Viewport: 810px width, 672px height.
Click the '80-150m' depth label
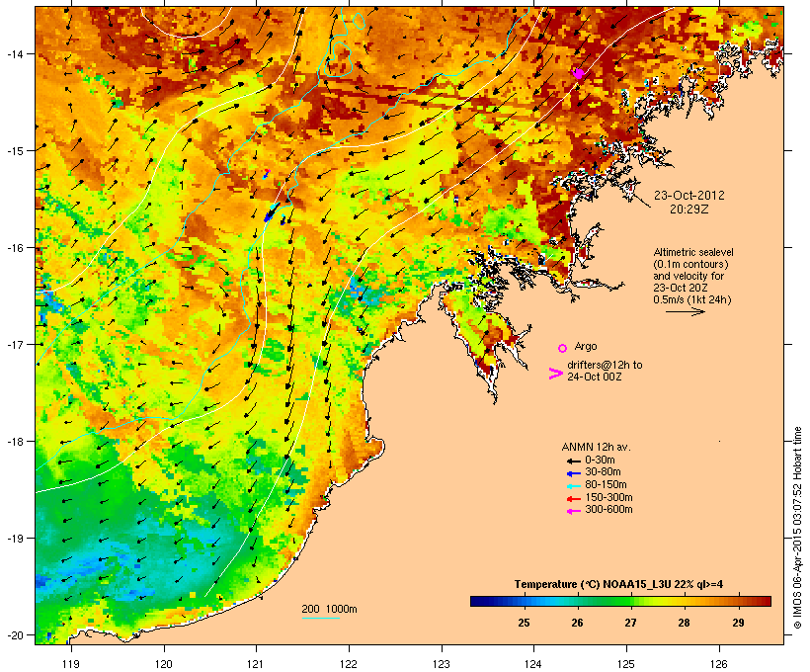click(x=606, y=485)
